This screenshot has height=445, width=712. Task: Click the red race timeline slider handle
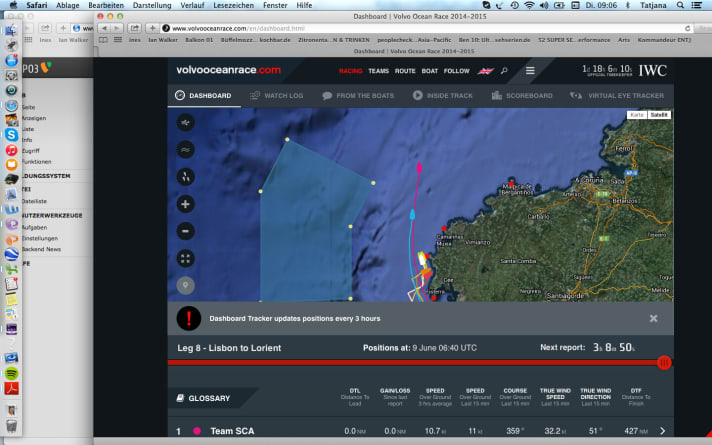pyautogui.click(x=664, y=362)
